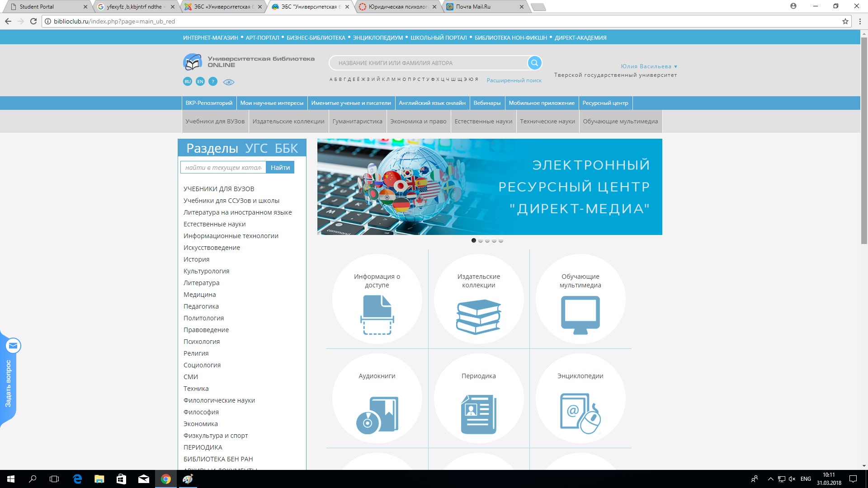Open the Windows Start menu

pyautogui.click(x=11, y=479)
